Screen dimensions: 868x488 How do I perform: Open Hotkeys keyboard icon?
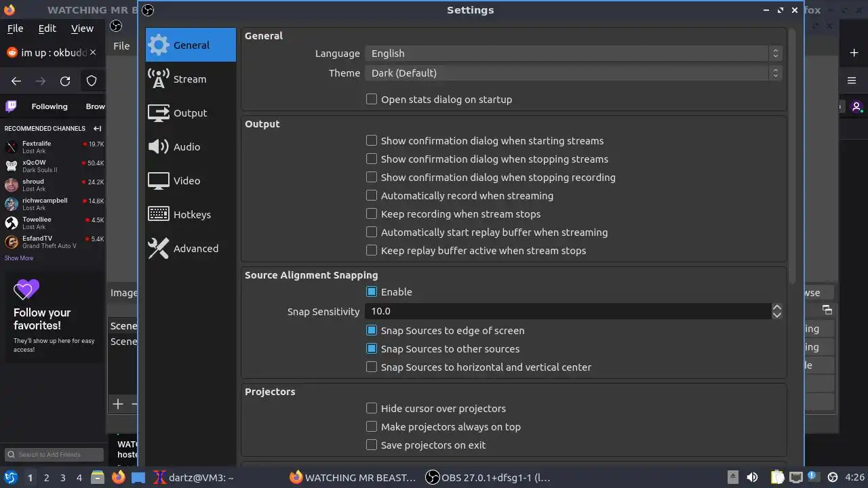coord(159,215)
